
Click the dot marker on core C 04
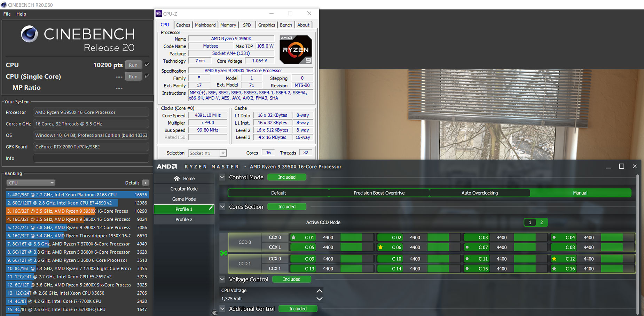(x=554, y=238)
